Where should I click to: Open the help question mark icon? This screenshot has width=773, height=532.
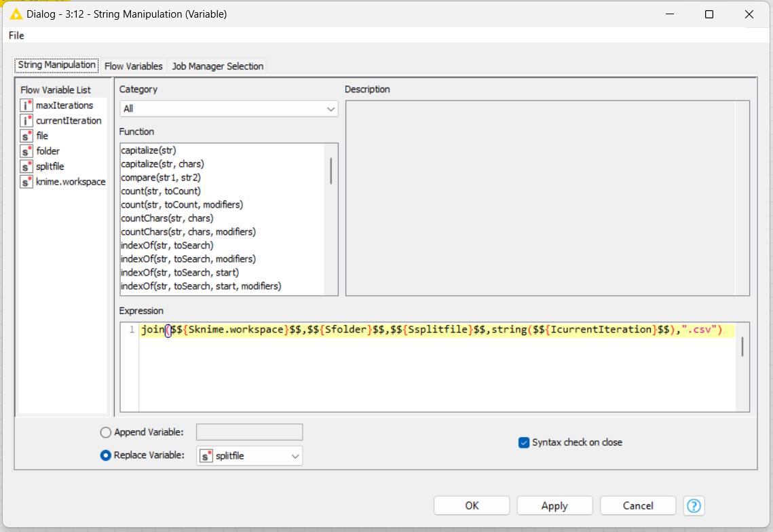coord(694,506)
